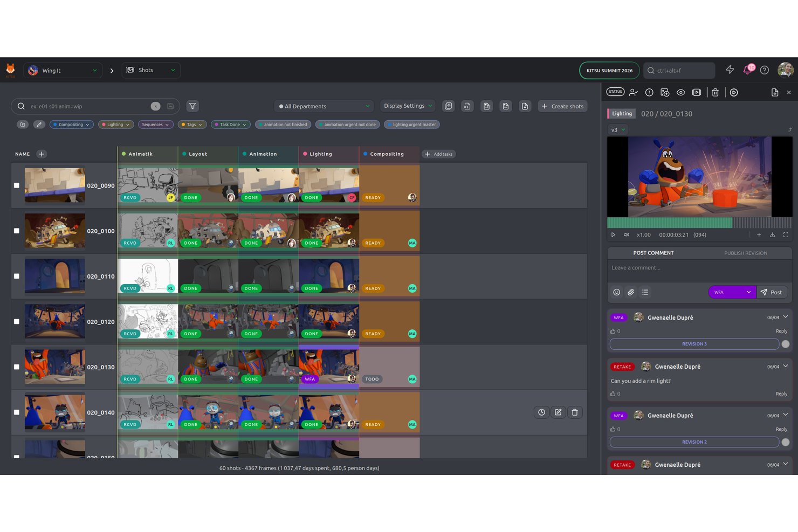Open the news feed lightning icon
The width and height of the screenshot is (798, 532).
point(730,70)
